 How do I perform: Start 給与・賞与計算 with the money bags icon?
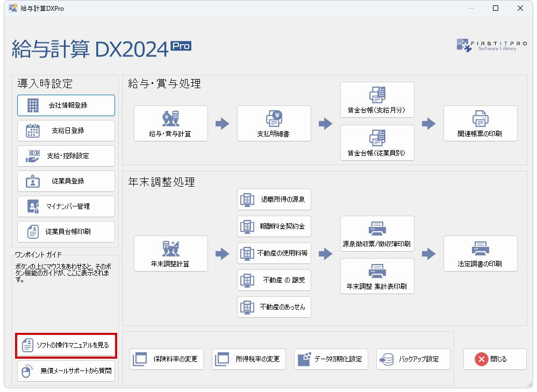(170, 123)
